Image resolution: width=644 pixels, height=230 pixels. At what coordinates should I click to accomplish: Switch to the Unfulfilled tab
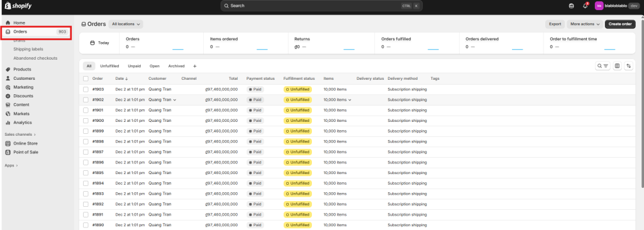click(109, 66)
